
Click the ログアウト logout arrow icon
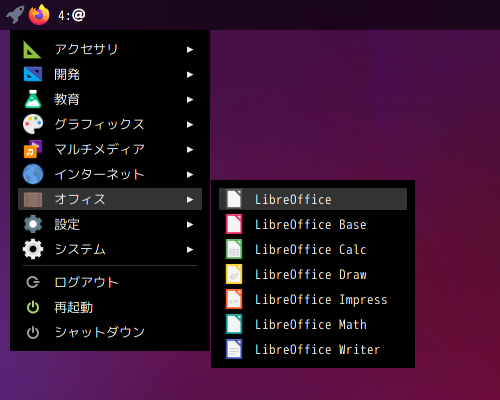(33, 282)
